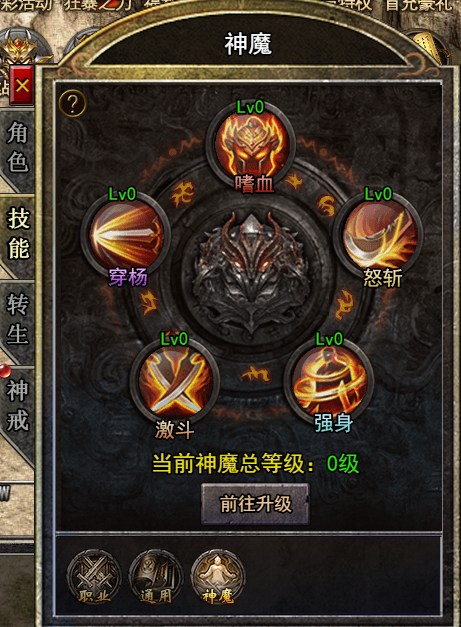Open the 技能 side tab

[x=17, y=235]
